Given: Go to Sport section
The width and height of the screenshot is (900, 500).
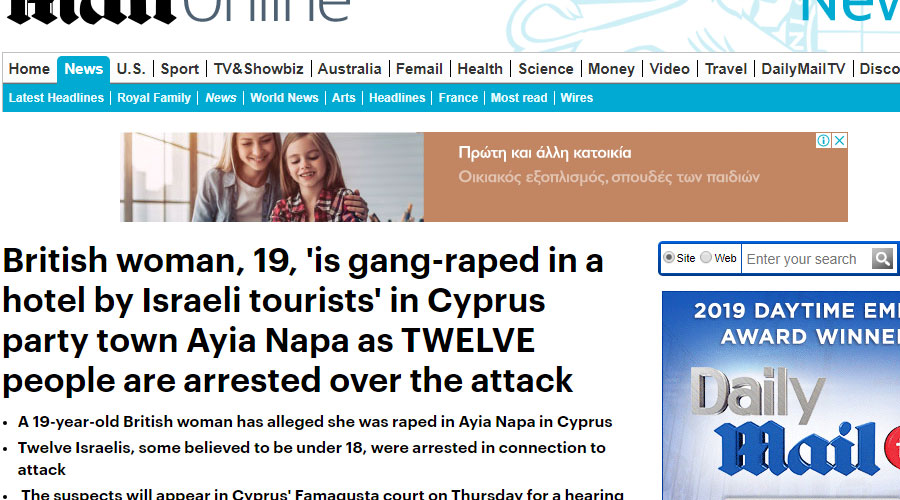Looking at the screenshot, I should point(180,69).
